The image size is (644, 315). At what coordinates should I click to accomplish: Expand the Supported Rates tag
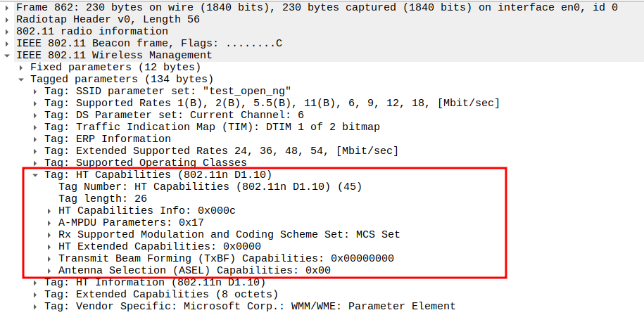35,103
